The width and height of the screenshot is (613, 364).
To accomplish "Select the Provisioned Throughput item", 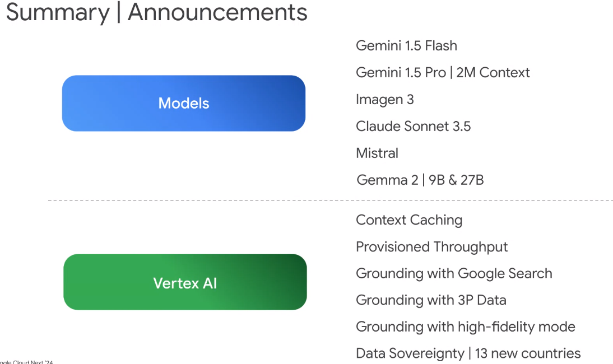I will tap(431, 247).
